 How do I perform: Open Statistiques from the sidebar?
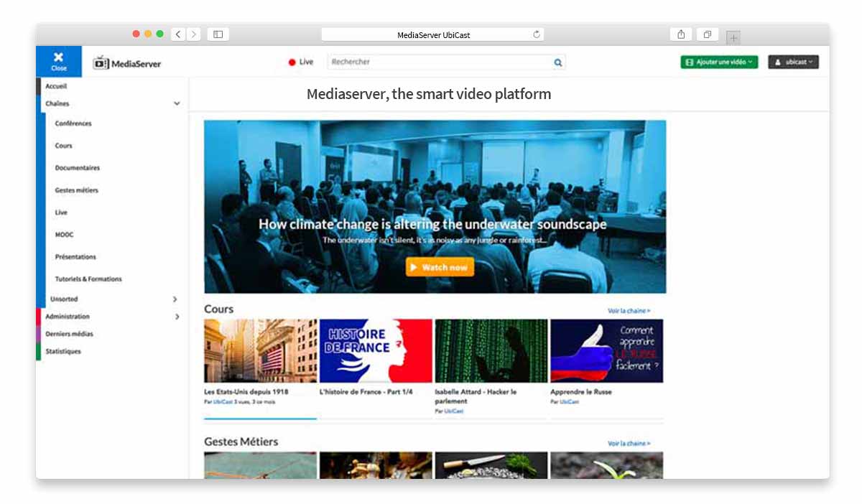coord(63,352)
